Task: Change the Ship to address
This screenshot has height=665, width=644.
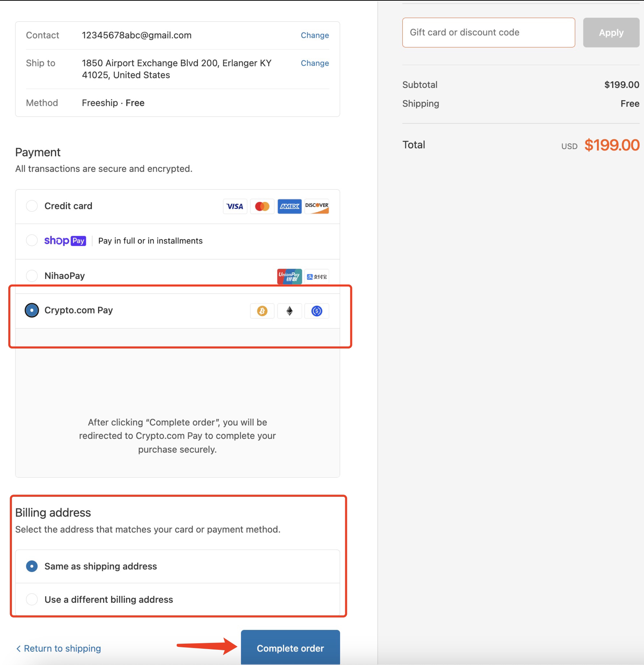Action: (x=315, y=63)
